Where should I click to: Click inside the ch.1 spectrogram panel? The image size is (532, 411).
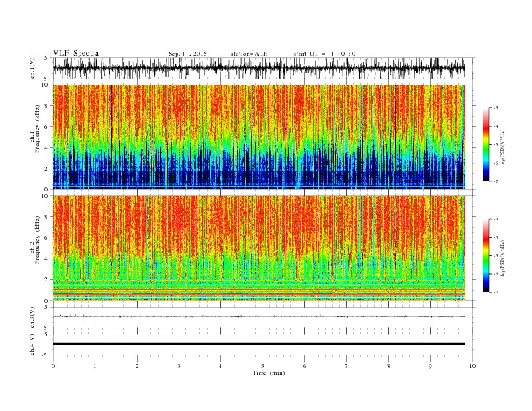click(x=259, y=137)
